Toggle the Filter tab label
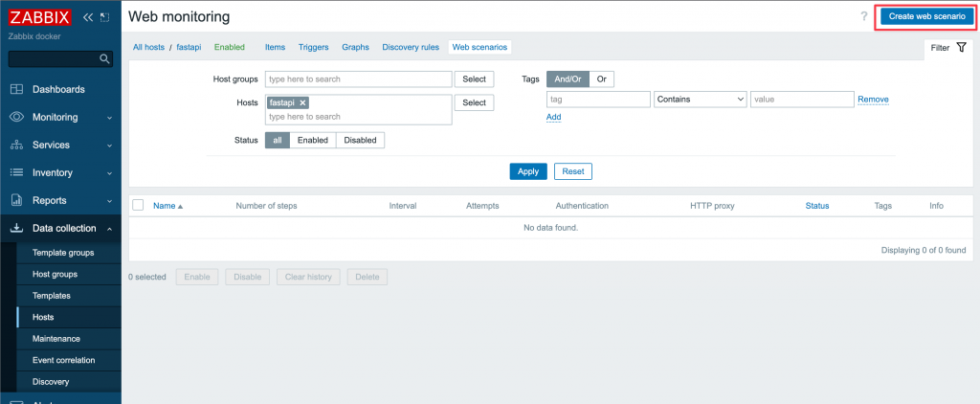The image size is (980, 404). (x=940, y=48)
